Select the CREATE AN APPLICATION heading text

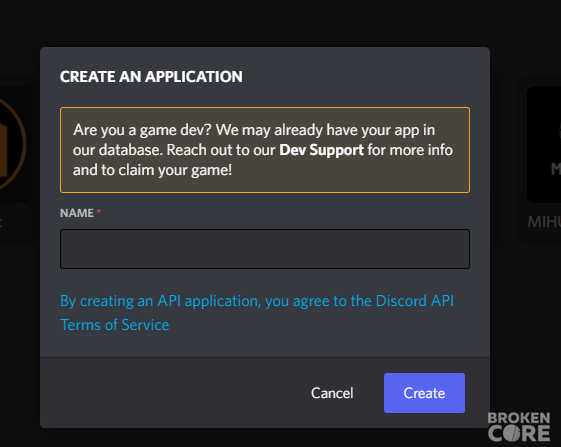click(x=151, y=77)
